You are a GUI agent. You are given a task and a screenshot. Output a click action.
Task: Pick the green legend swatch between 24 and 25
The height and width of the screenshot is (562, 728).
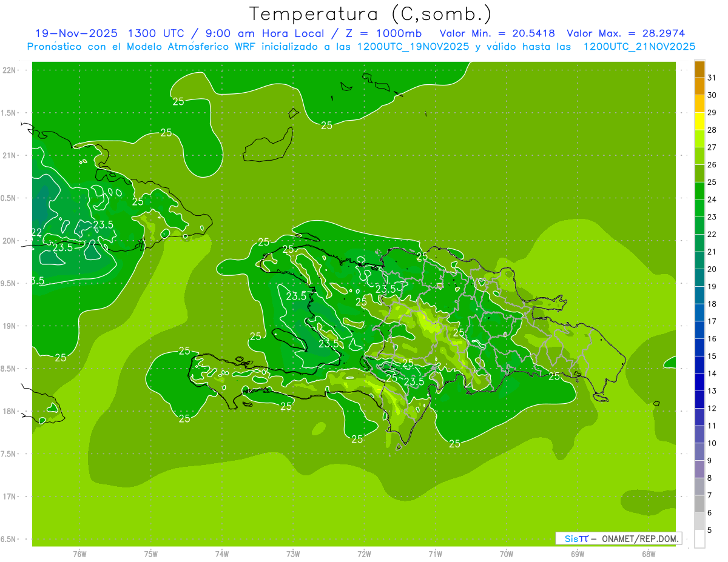(699, 191)
